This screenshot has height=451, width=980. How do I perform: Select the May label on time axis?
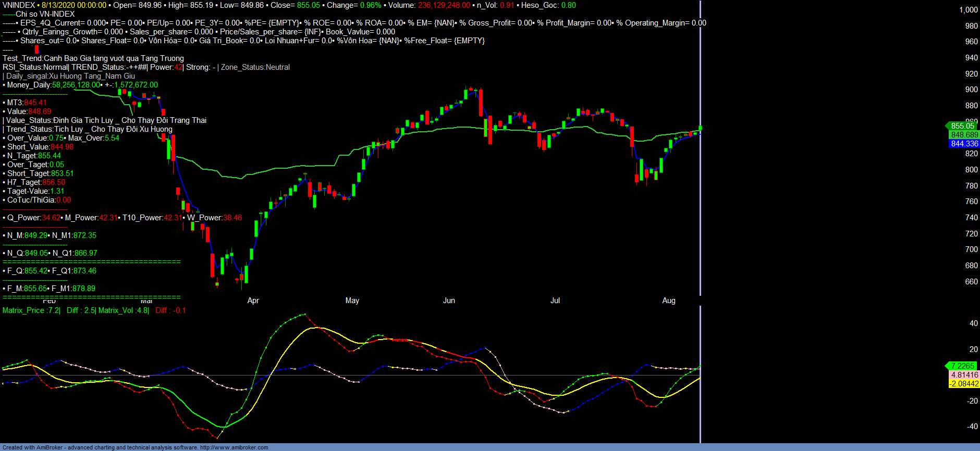(352, 300)
